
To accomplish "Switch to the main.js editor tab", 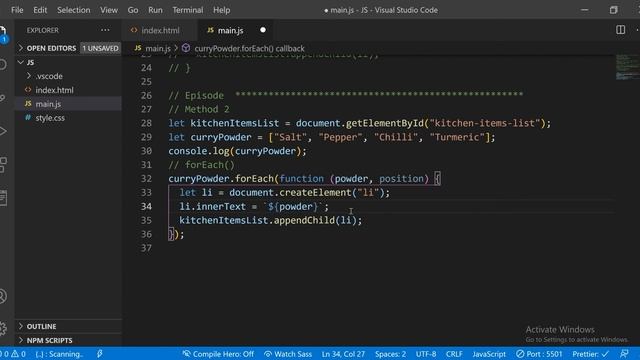I will (230, 30).
